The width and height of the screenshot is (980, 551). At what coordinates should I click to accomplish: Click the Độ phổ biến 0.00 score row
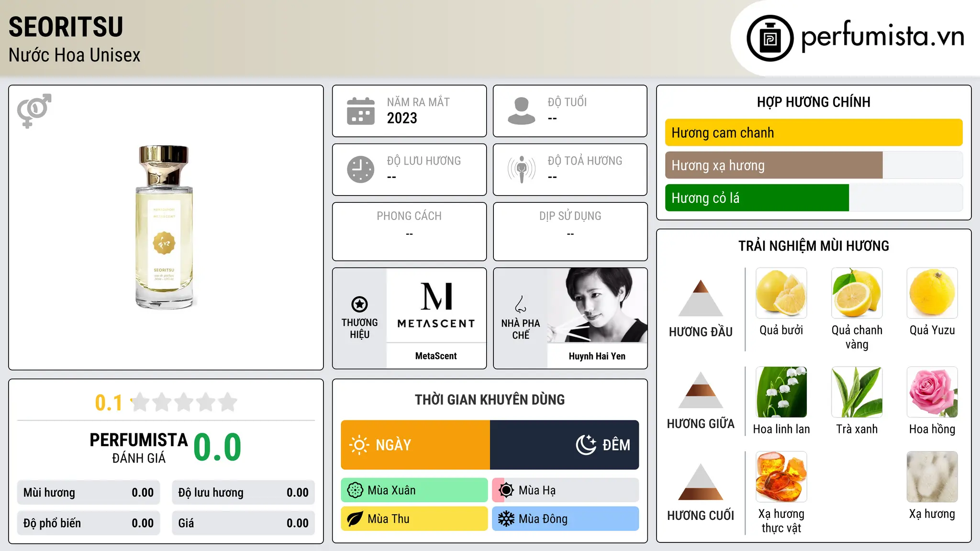tap(89, 523)
